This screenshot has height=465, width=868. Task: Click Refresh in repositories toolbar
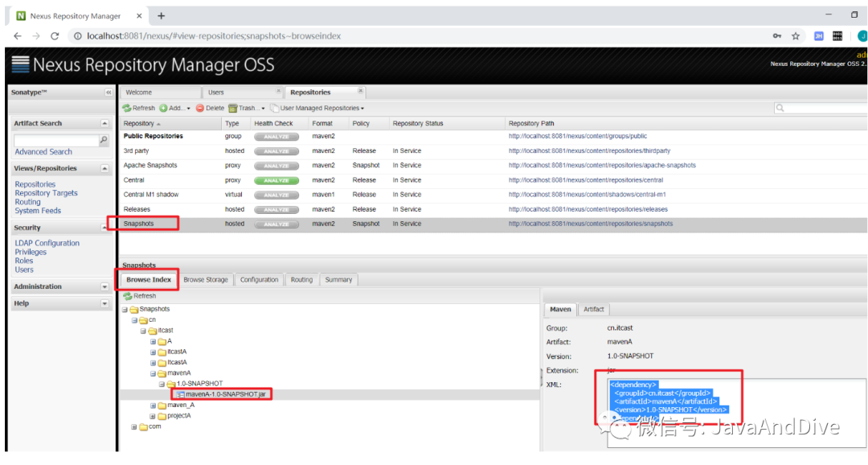pyautogui.click(x=139, y=108)
